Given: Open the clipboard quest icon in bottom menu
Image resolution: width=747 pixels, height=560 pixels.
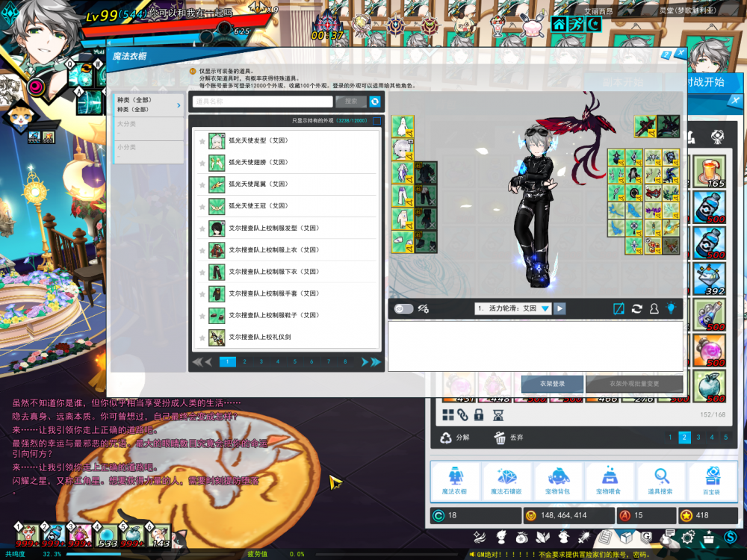Looking at the screenshot, I should pyautogui.click(x=605, y=538).
